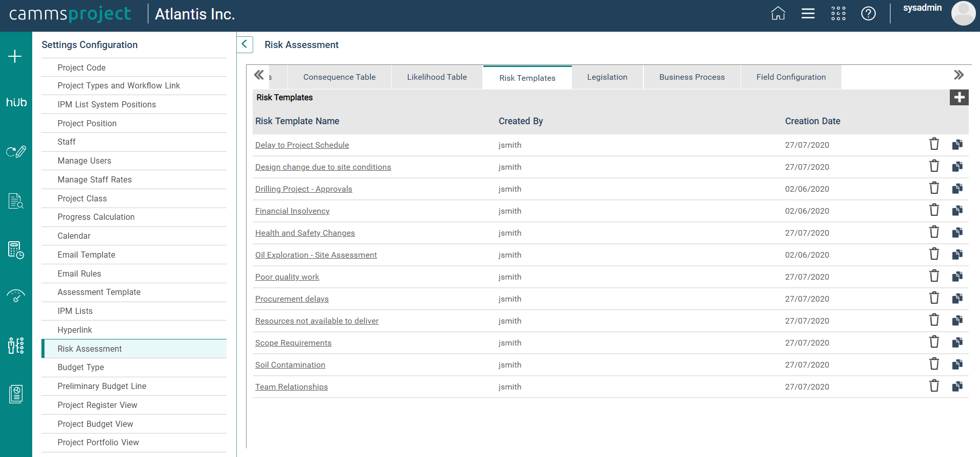Open Budget Type settings
Image resolution: width=980 pixels, height=457 pixels.
point(134,368)
